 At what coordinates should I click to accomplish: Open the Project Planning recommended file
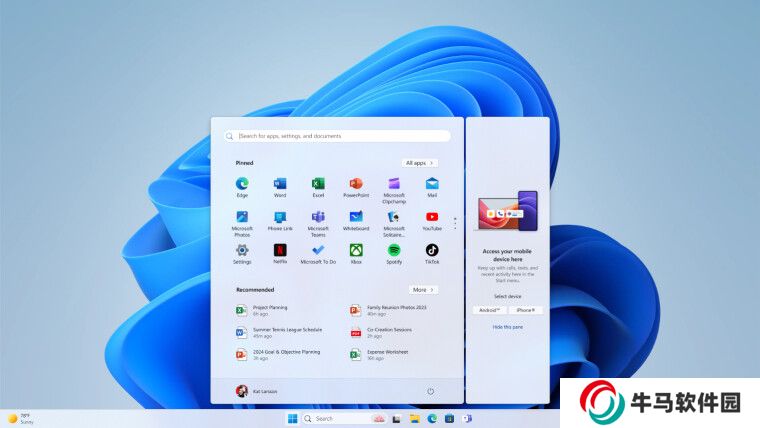[268, 310]
